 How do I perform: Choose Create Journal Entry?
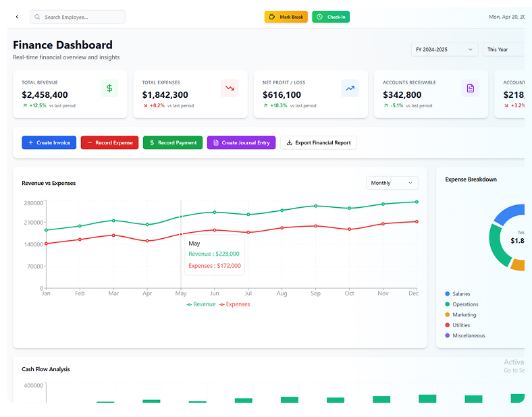coord(241,143)
